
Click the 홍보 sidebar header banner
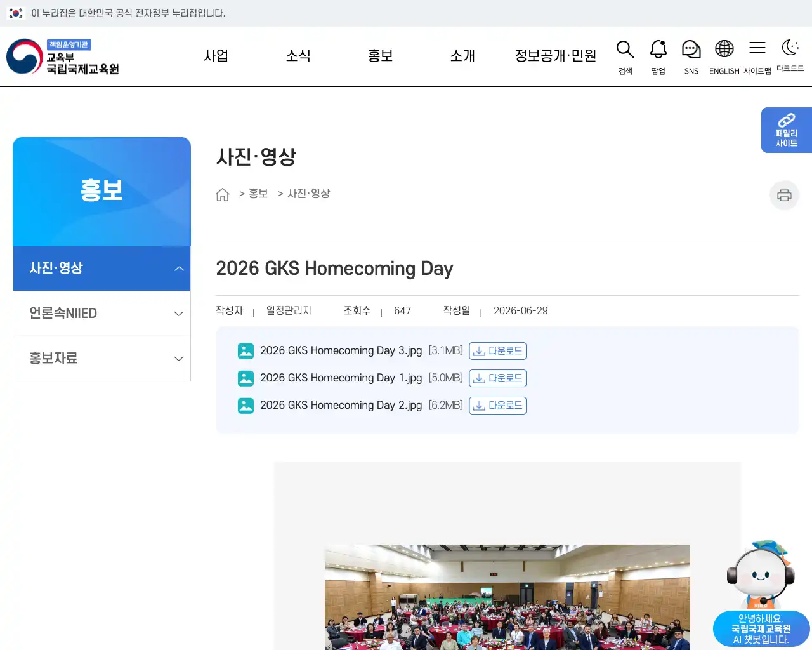point(101,192)
